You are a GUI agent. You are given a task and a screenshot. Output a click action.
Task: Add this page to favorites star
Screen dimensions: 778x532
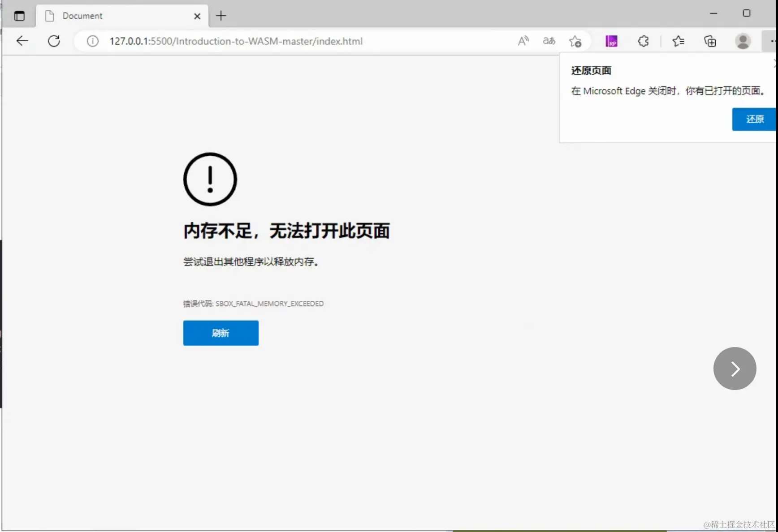[575, 41]
